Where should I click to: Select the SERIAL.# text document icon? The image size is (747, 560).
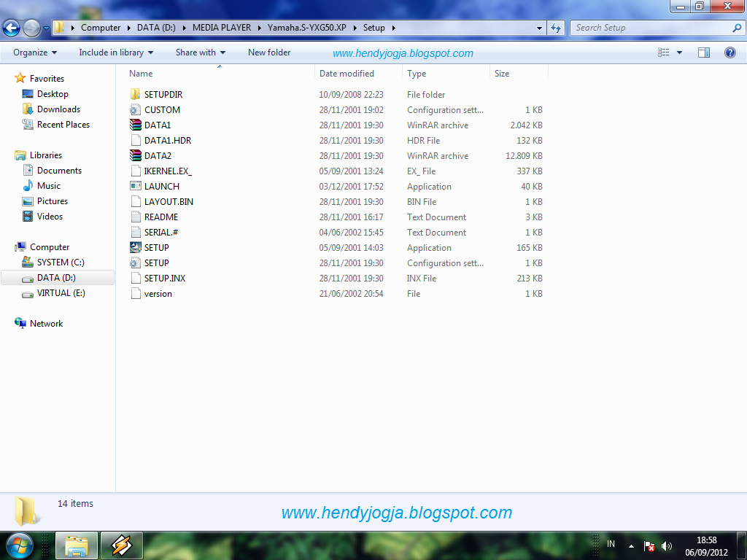coord(135,232)
